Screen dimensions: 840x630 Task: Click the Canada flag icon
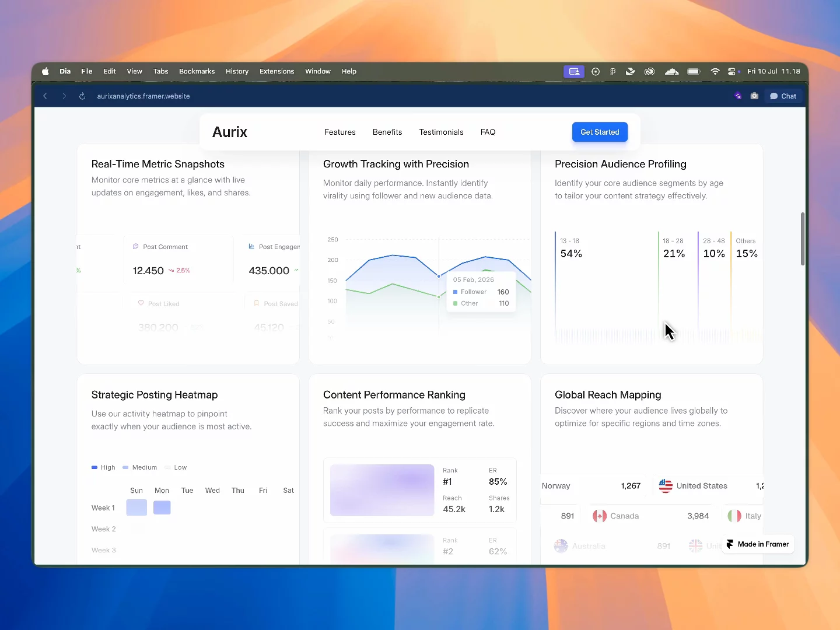click(x=600, y=516)
